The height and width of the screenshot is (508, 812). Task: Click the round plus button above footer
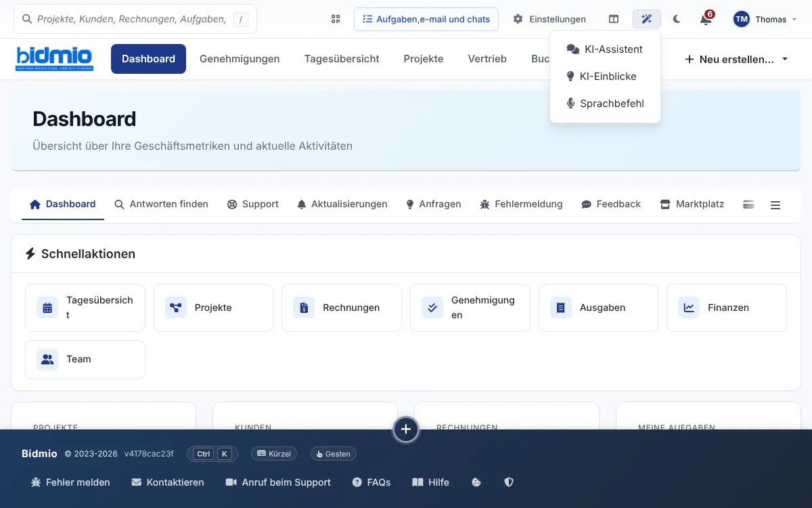[406, 429]
